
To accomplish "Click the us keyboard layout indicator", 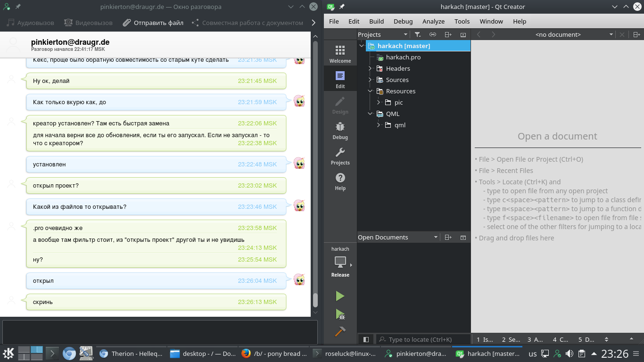I will [x=533, y=354].
